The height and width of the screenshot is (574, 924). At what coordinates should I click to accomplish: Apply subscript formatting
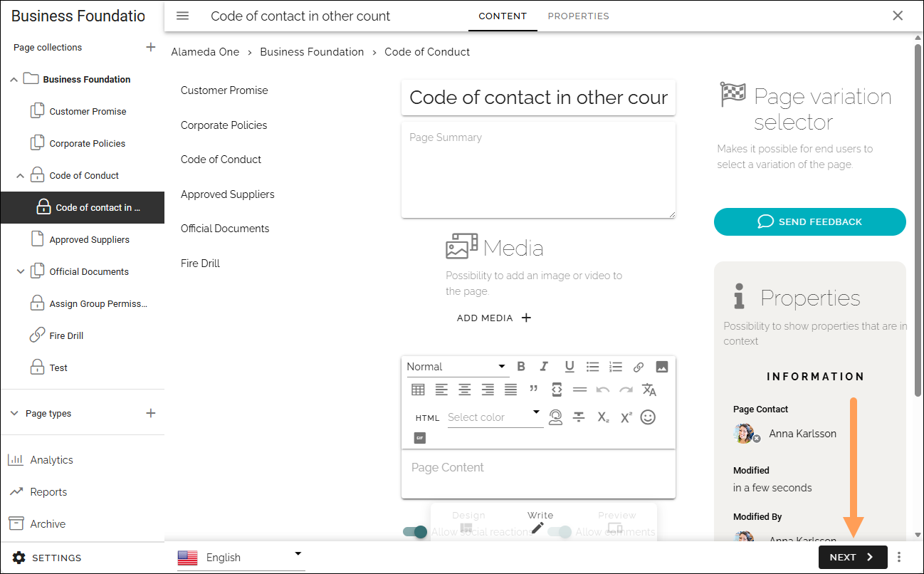(602, 417)
